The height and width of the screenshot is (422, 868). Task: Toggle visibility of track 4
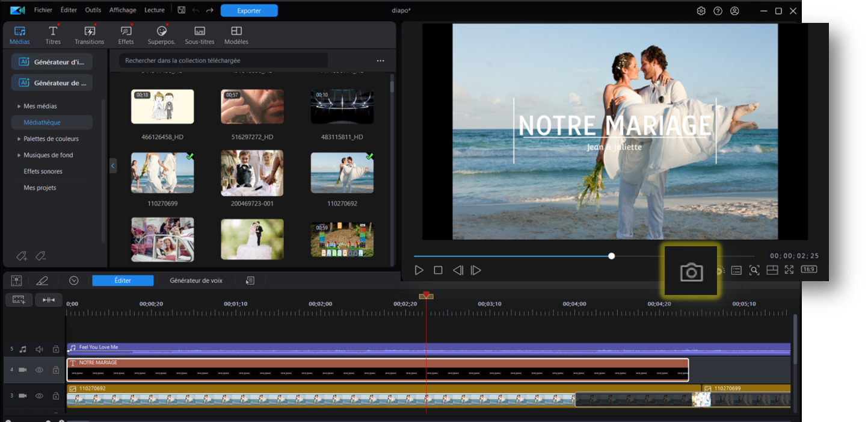[x=39, y=370]
